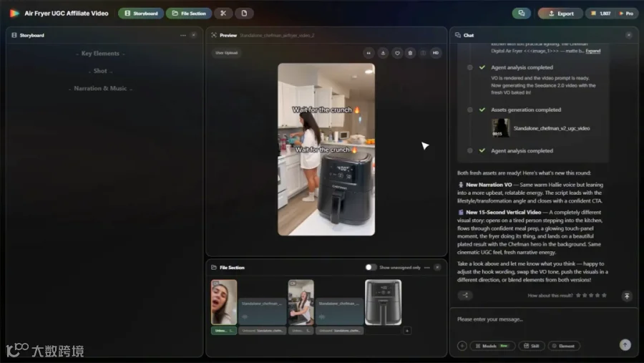Toggle the Assets generation completed step
This screenshot has height=363, width=644.
(x=526, y=110)
